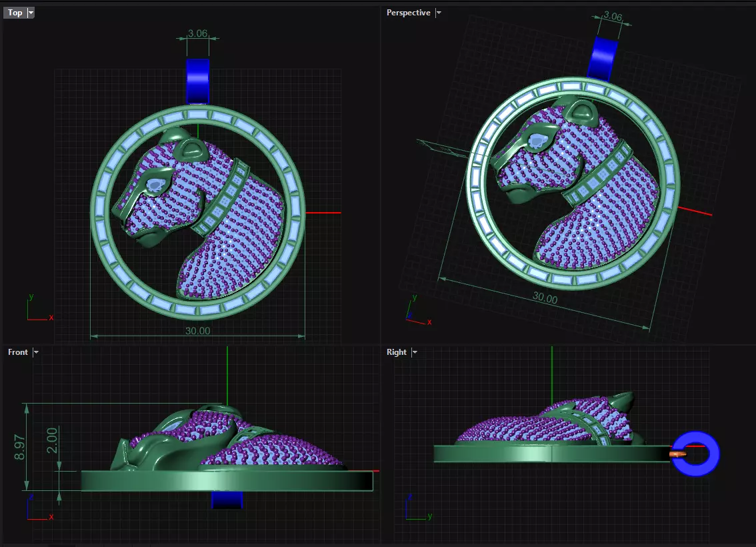
Task: Activate the Right viewport title label
Action: (396, 352)
